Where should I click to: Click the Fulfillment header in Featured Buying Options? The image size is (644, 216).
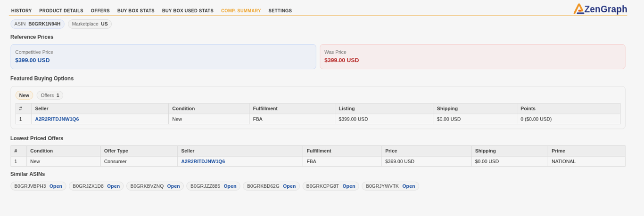[x=292, y=109]
